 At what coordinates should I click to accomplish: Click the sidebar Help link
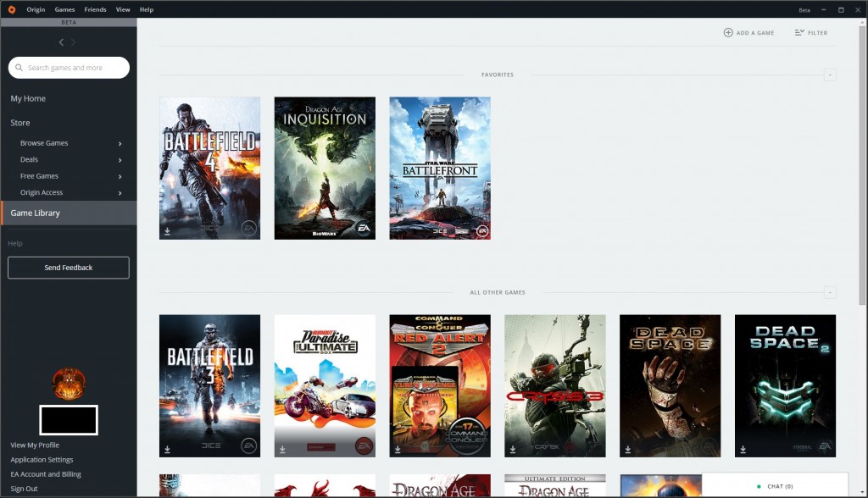tap(15, 243)
